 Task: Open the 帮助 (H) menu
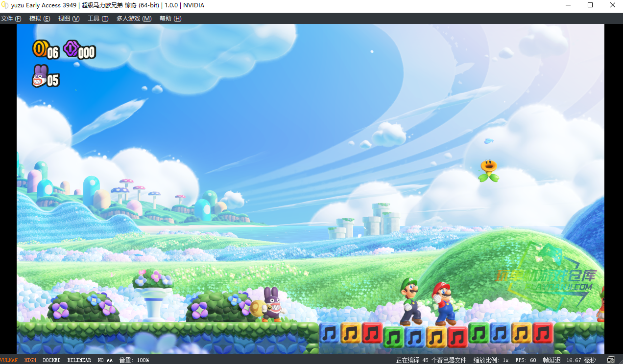pyautogui.click(x=170, y=19)
